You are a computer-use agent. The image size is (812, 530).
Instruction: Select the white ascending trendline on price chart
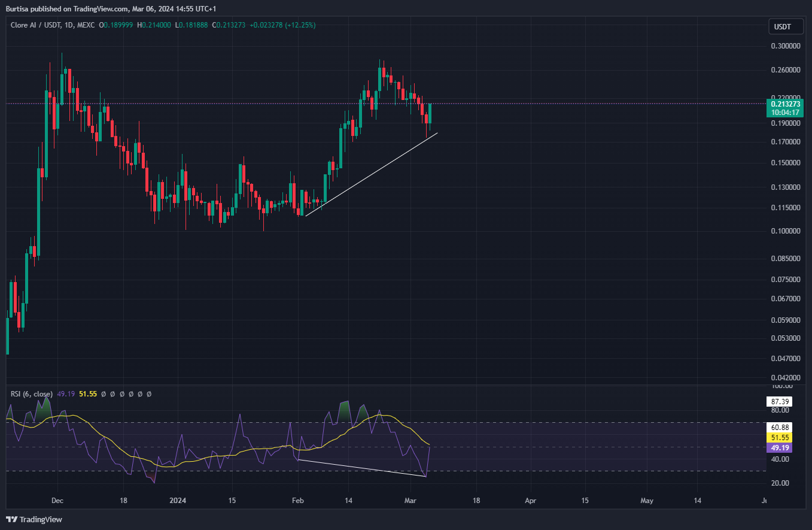pyautogui.click(x=371, y=174)
